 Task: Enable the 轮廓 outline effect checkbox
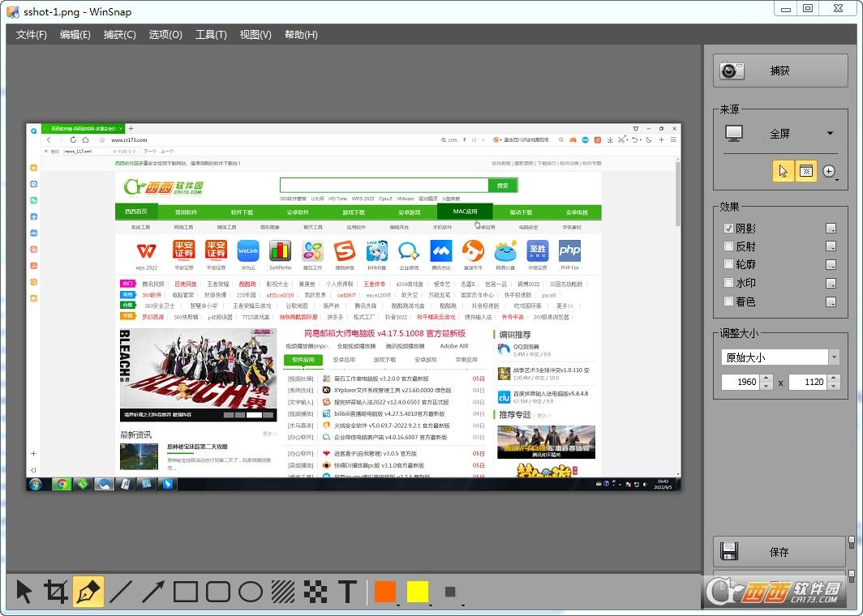pos(728,264)
